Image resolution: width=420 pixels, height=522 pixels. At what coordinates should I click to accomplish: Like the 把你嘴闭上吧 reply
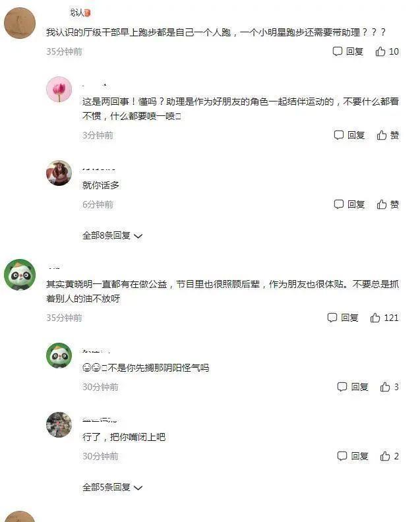tap(389, 456)
